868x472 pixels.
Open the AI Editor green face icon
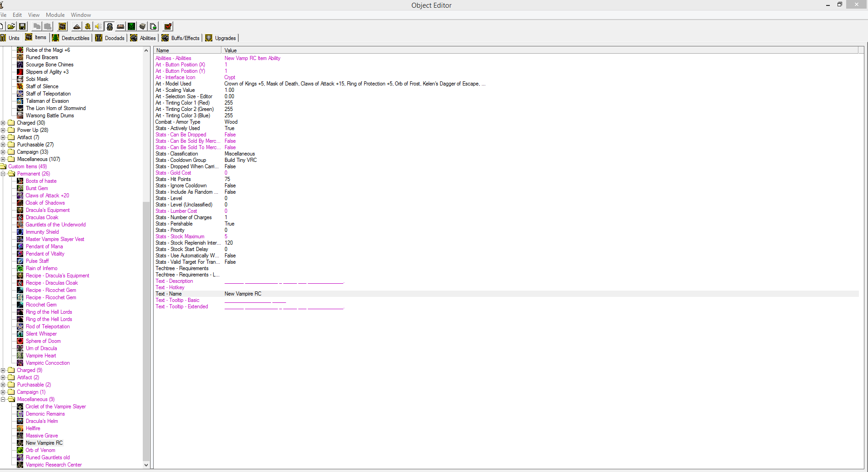[131, 26]
